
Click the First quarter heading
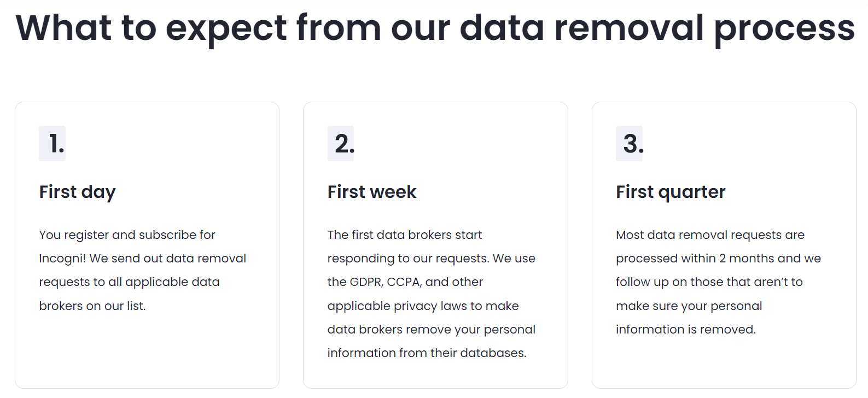click(671, 192)
